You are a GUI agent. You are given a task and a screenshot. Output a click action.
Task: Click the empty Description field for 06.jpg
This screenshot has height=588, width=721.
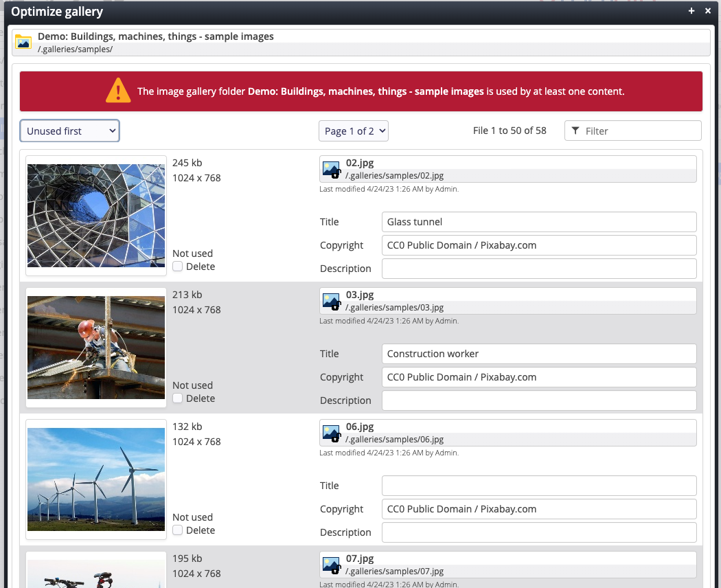[x=539, y=532]
